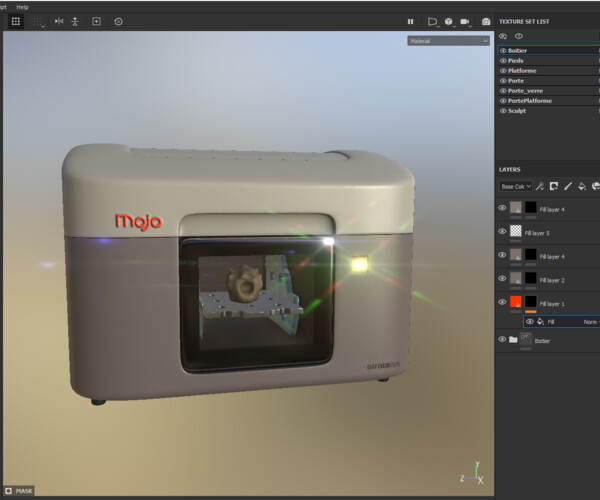Click the single eye icon below Texture Set List title
The width and height of the screenshot is (600, 500).
(x=518, y=36)
